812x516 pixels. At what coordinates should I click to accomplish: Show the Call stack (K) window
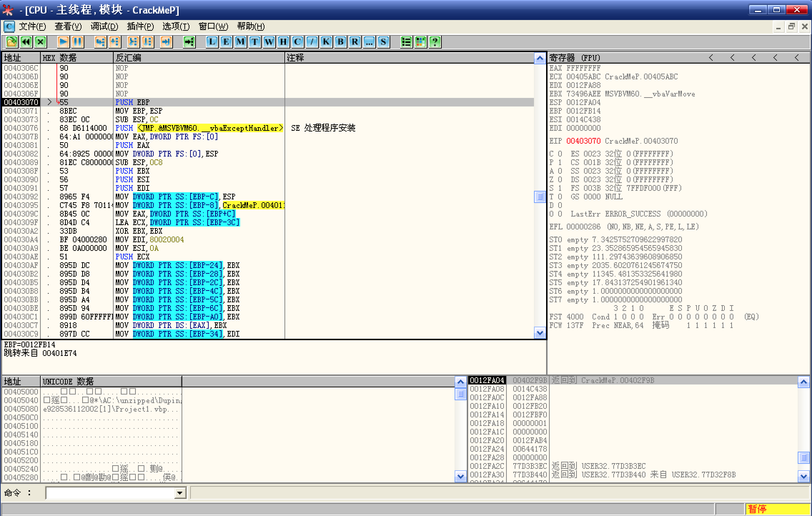pyautogui.click(x=326, y=42)
